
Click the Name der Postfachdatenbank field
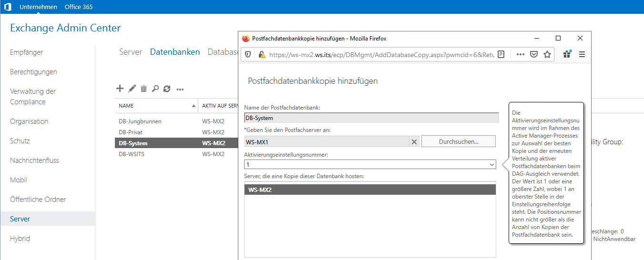pos(371,118)
